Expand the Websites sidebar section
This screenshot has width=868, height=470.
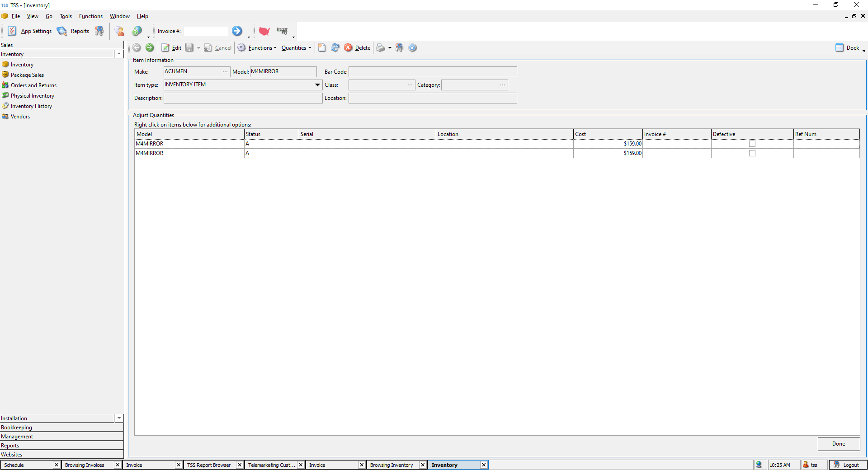61,455
